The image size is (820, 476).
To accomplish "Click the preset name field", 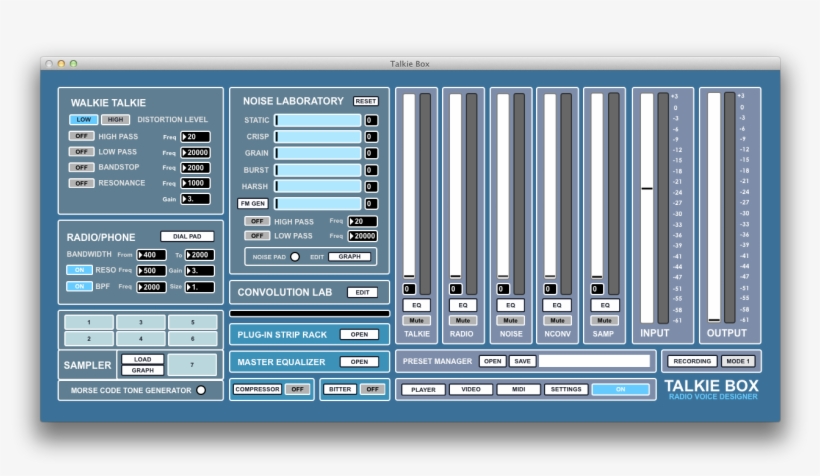I will (x=595, y=361).
